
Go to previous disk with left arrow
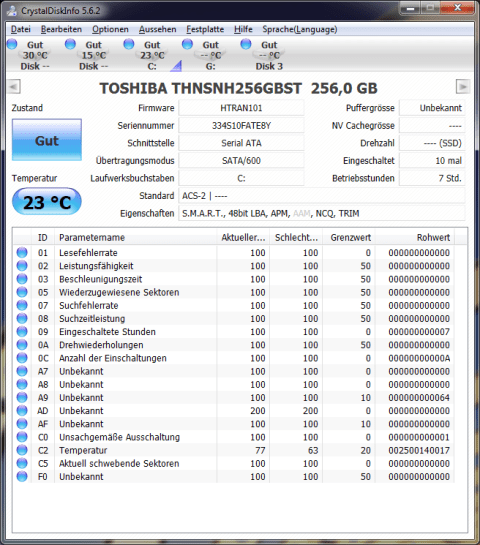14,87
